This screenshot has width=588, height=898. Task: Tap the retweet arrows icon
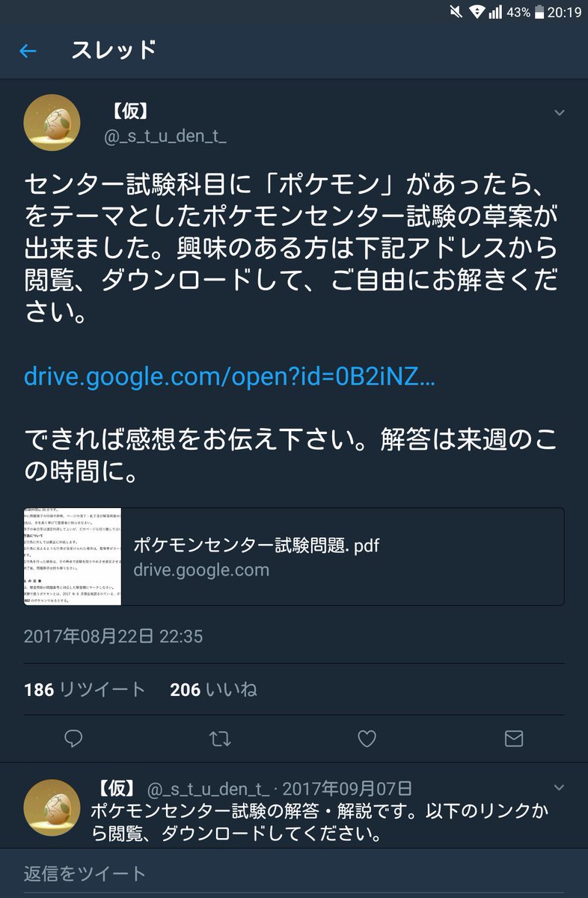pyautogui.click(x=220, y=739)
